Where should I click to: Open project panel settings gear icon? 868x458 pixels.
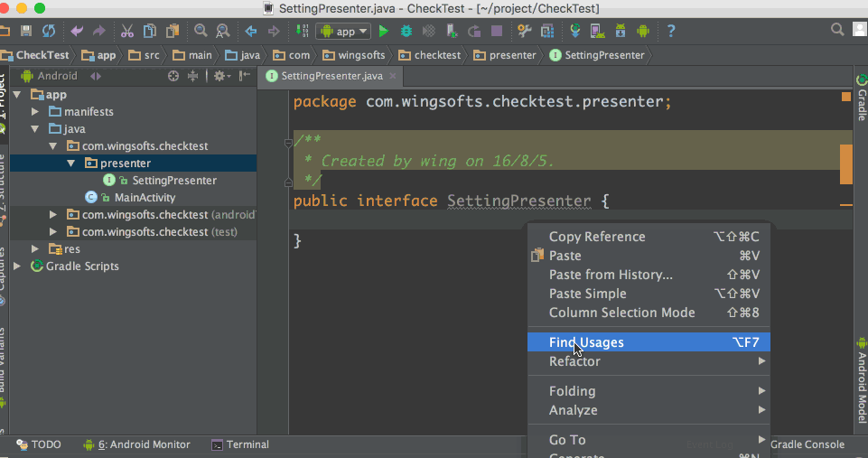(219, 76)
